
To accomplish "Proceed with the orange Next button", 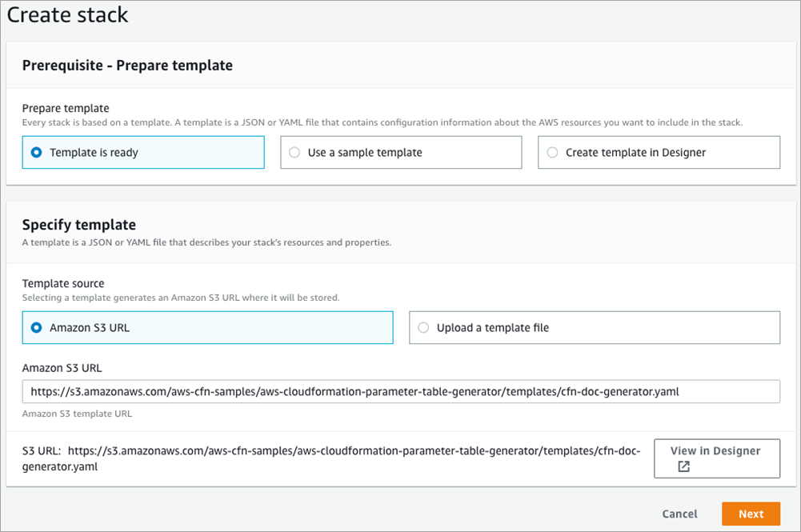I will click(x=751, y=514).
